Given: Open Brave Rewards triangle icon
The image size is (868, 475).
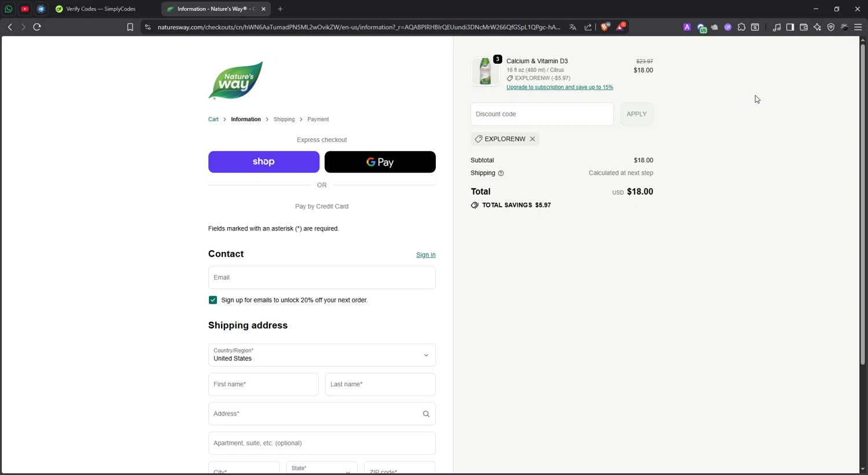Looking at the screenshot, I should pyautogui.click(x=621, y=27).
